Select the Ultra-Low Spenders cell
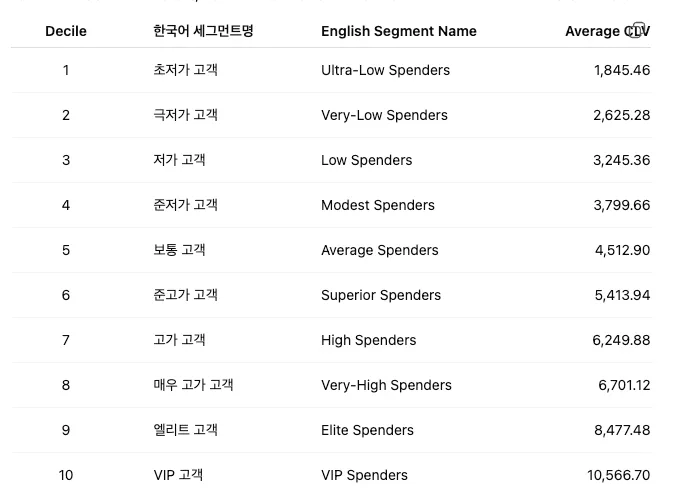The image size is (686, 501). [385, 70]
